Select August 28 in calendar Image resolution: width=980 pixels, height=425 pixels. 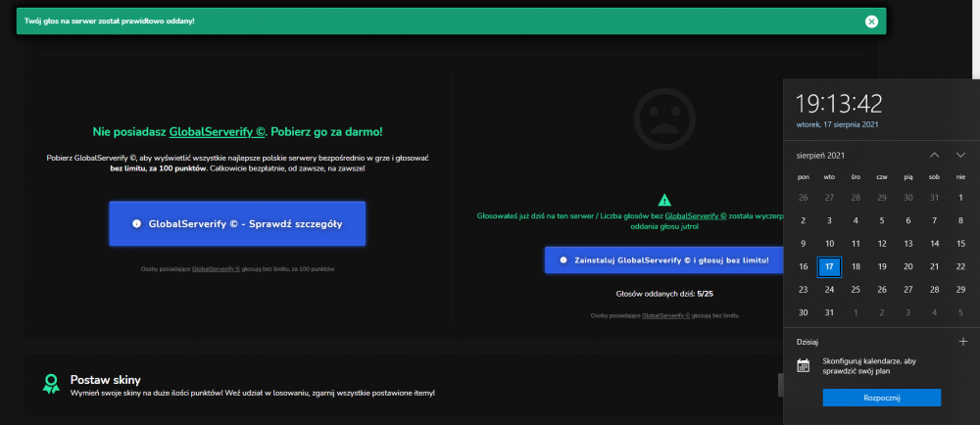point(934,290)
